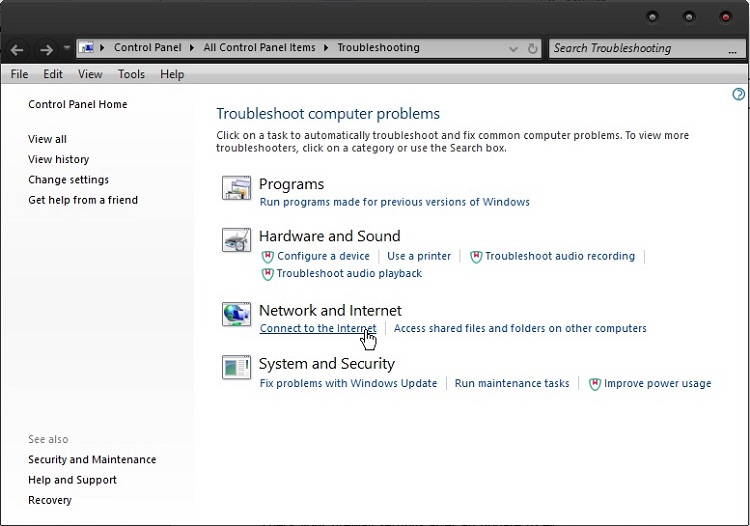Open Access shared files and folders link
Screen dimensions: 750x526
(520, 329)
